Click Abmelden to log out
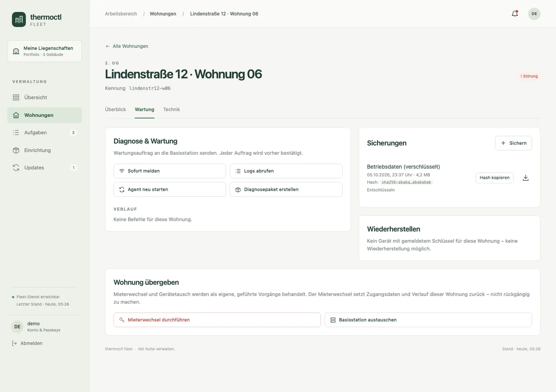Viewport: 556px width, 392px height. pos(27,343)
